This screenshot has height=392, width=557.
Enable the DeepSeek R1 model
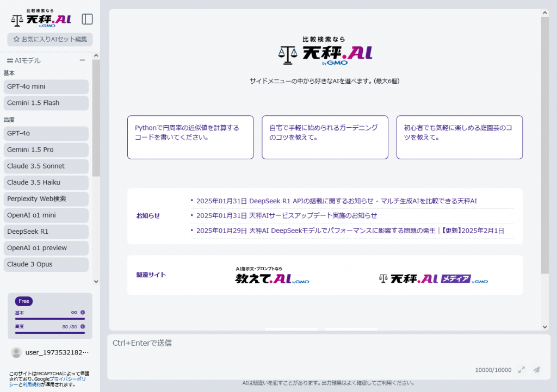[46, 232]
